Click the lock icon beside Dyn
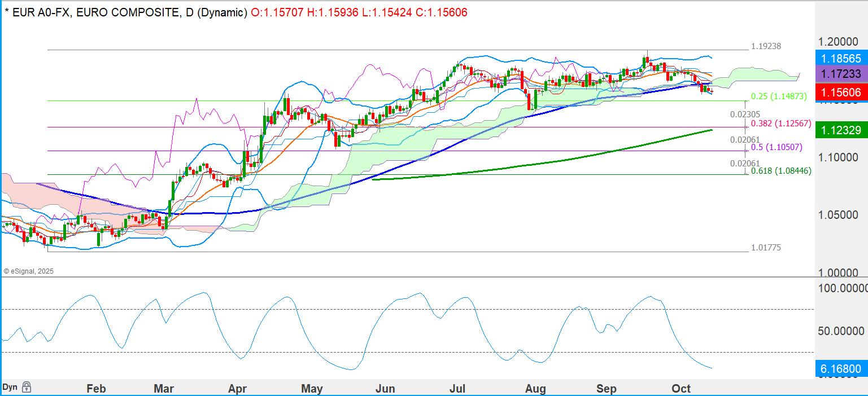 point(27,388)
